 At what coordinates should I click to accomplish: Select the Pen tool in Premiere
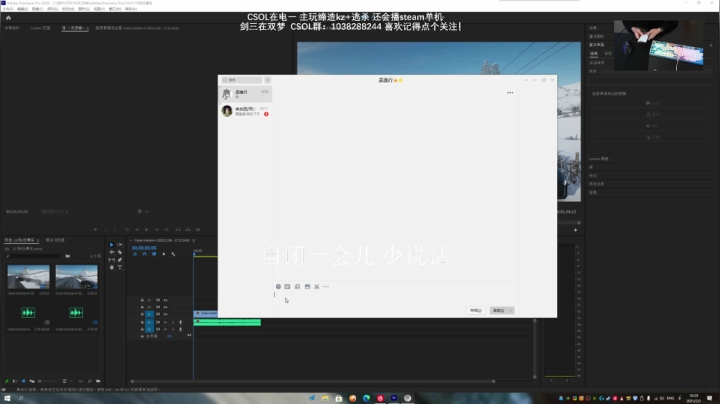[120, 259]
